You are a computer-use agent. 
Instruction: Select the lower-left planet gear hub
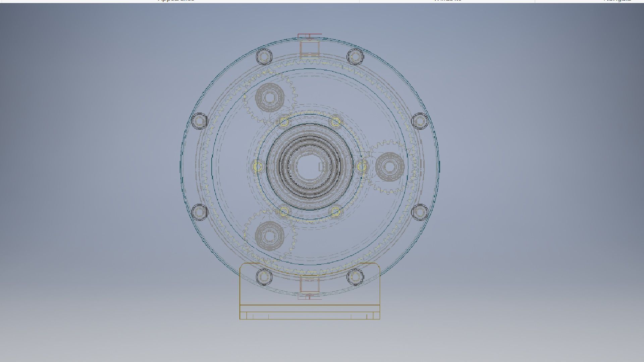(270, 236)
